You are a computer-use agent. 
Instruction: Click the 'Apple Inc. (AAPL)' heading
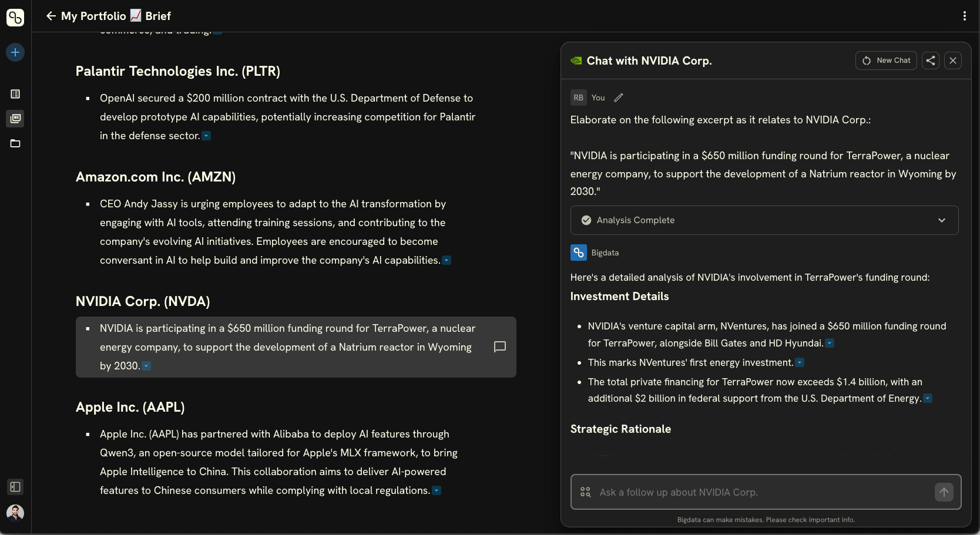(130, 407)
